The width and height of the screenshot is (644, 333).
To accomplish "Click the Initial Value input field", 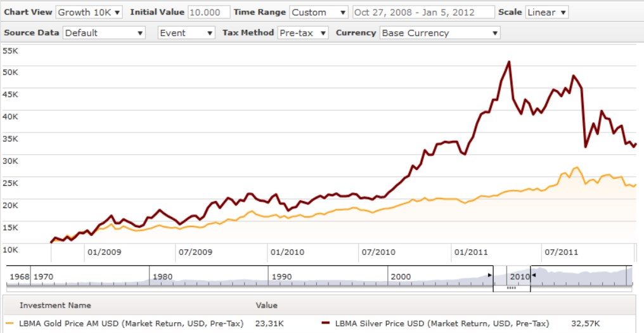I will [x=209, y=12].
